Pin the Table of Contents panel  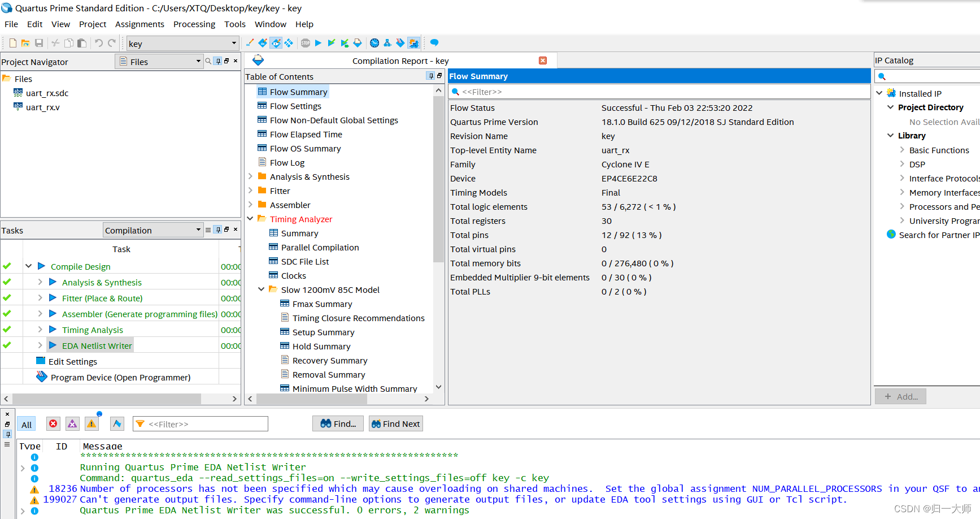click(x=431, y=76)
